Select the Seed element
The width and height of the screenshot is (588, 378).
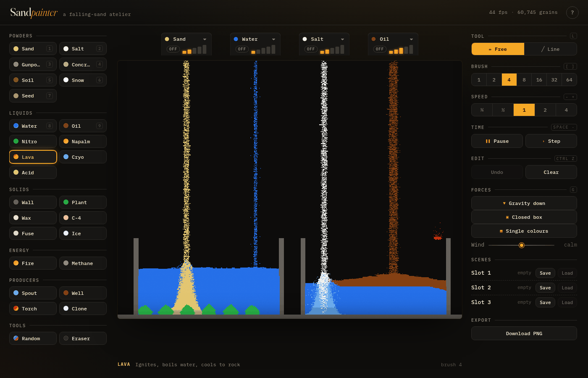(33, 96)
